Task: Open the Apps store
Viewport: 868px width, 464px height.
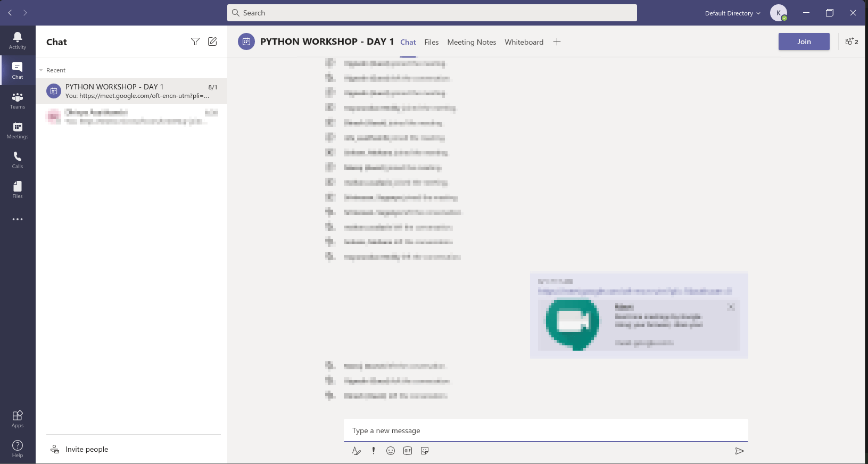Action: 18,419
